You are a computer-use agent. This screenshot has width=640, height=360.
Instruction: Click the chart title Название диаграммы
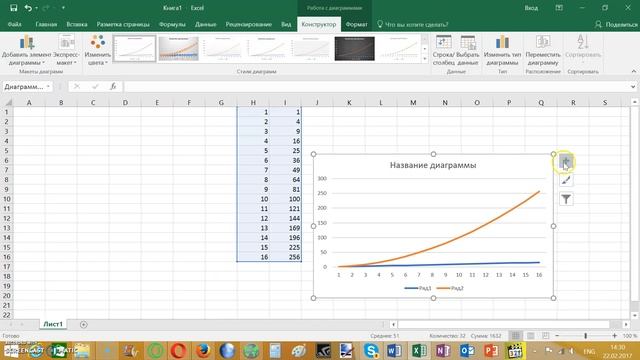(x=433, y=165)
